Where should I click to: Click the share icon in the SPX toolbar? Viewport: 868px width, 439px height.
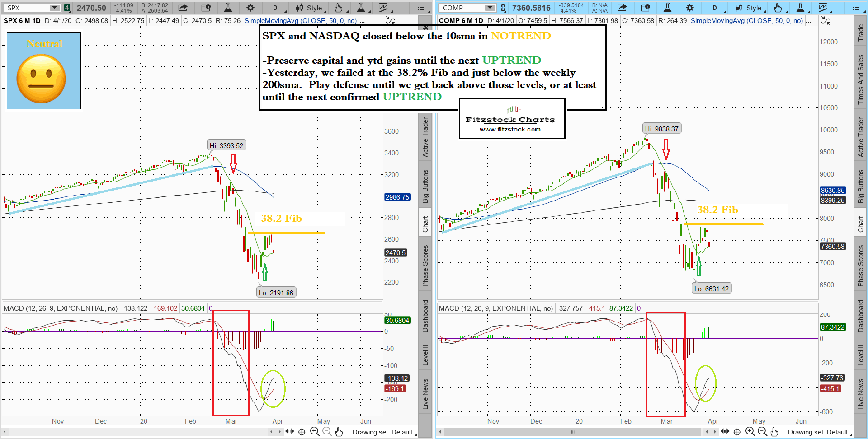[183, 8]
